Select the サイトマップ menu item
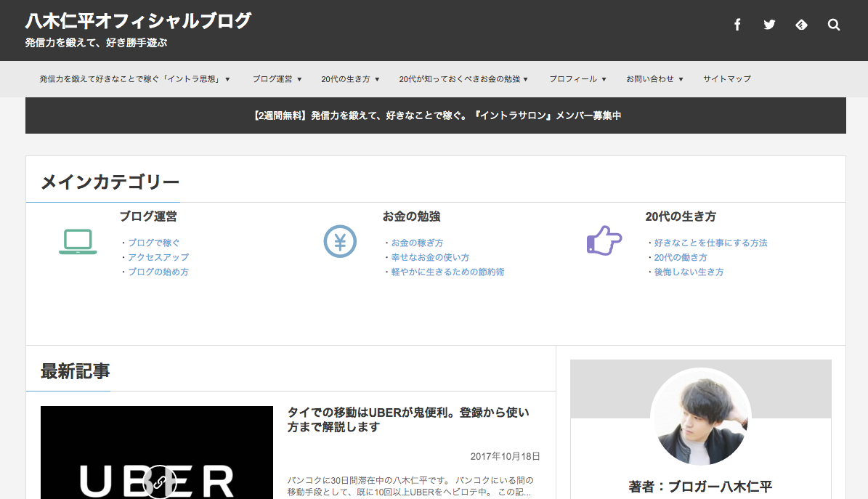This screenshot has height=499, width=868. pos(727,78)
